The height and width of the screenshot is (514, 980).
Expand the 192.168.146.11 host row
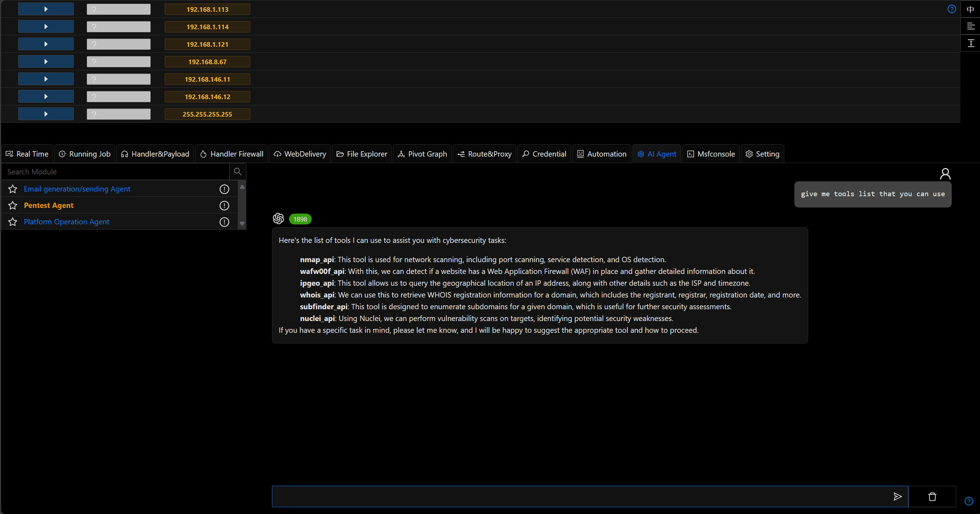click(x=46, y=79)
